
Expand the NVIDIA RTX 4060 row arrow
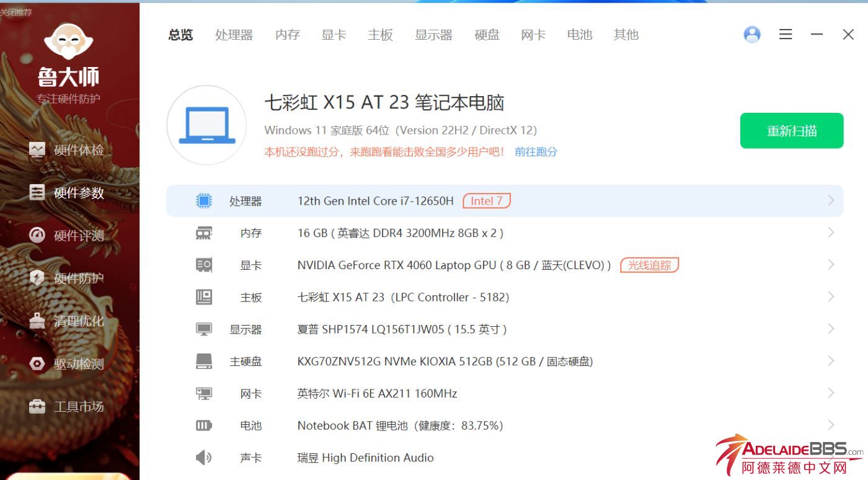[x=831, y=265]
